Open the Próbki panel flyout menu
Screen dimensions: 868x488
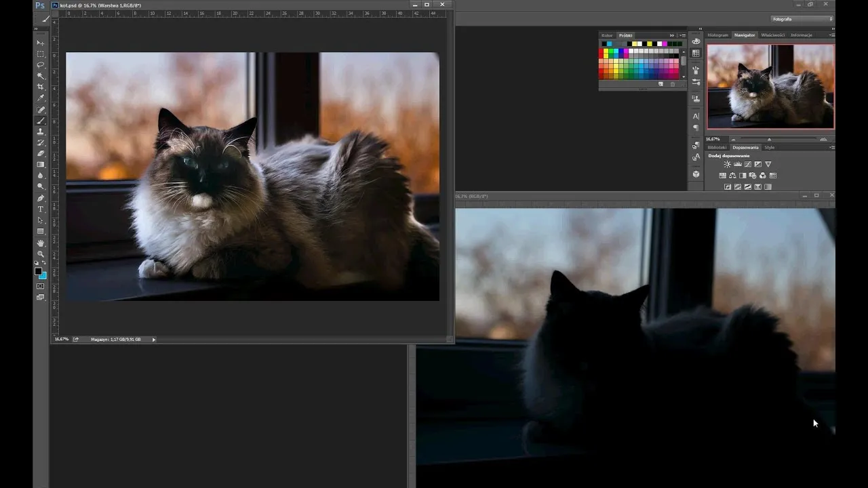tap(682, 35)
